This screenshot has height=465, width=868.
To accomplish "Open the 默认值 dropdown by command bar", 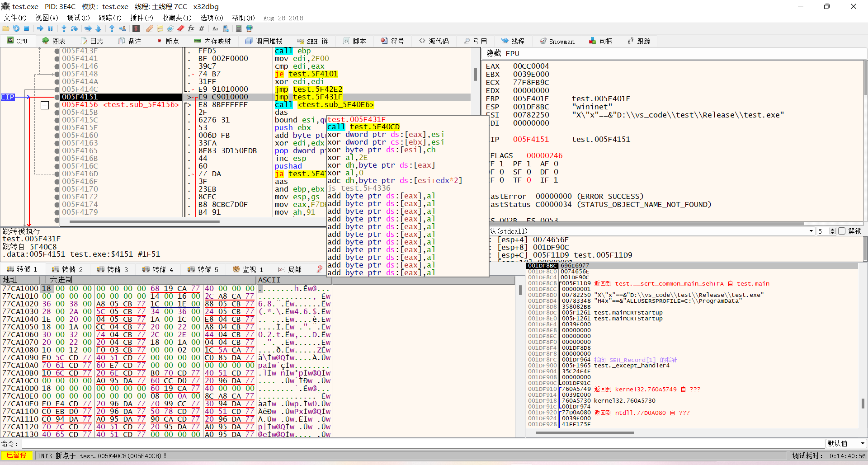I will (x=846, y=444).
